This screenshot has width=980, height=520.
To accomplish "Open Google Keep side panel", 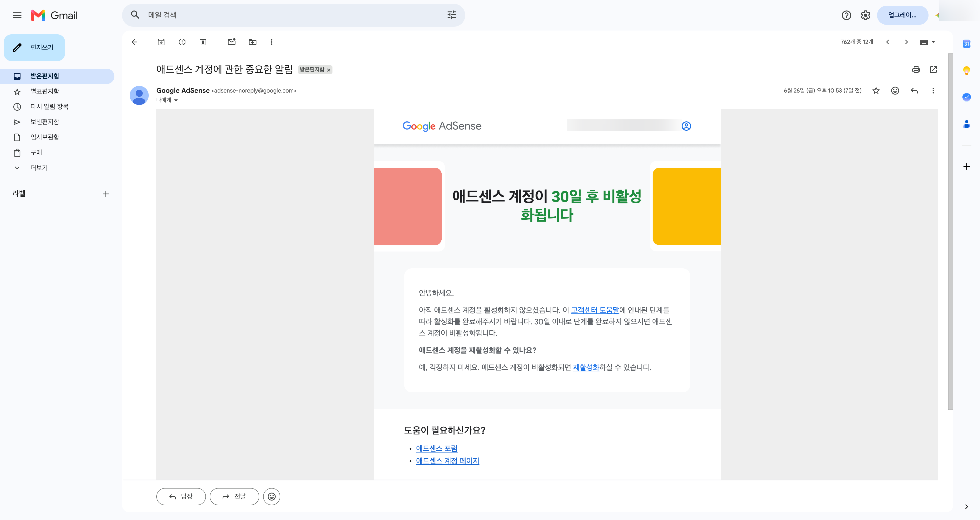I will [967, 70].
